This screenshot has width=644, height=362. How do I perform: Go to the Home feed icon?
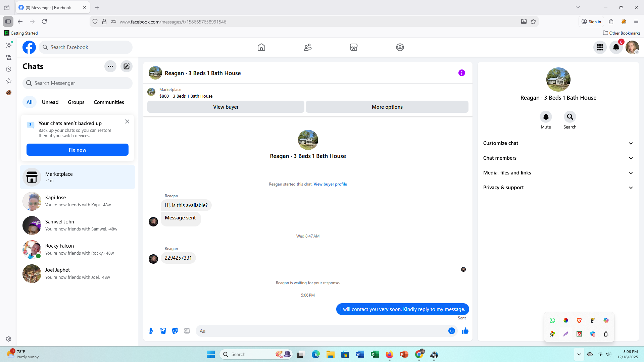coord(261,47)
